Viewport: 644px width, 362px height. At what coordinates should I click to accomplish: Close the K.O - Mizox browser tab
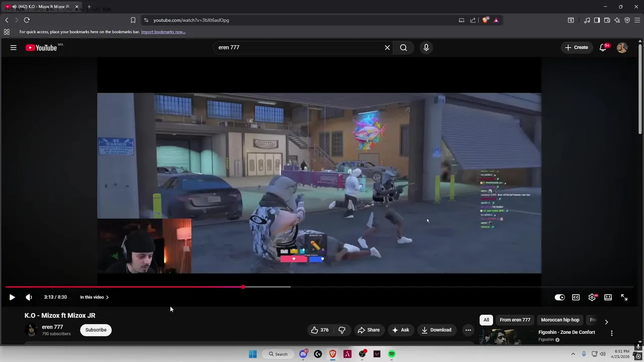pyautogui.click(x=77, y=7)
